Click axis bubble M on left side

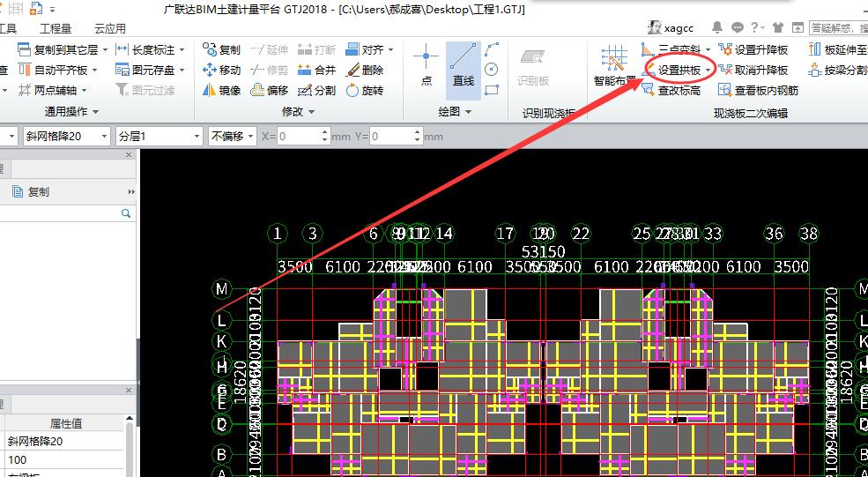221,288
